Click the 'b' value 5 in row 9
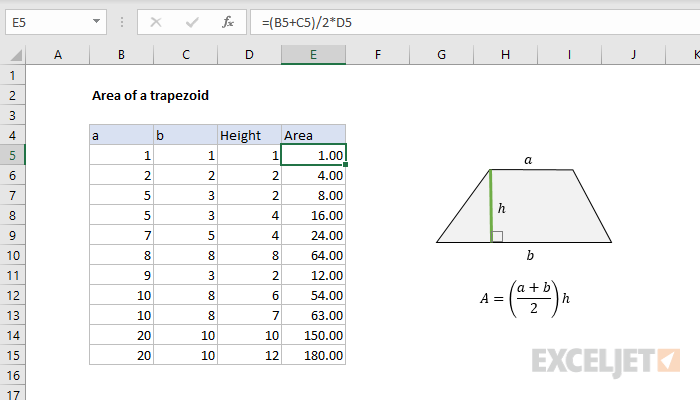 click(186, 235)
